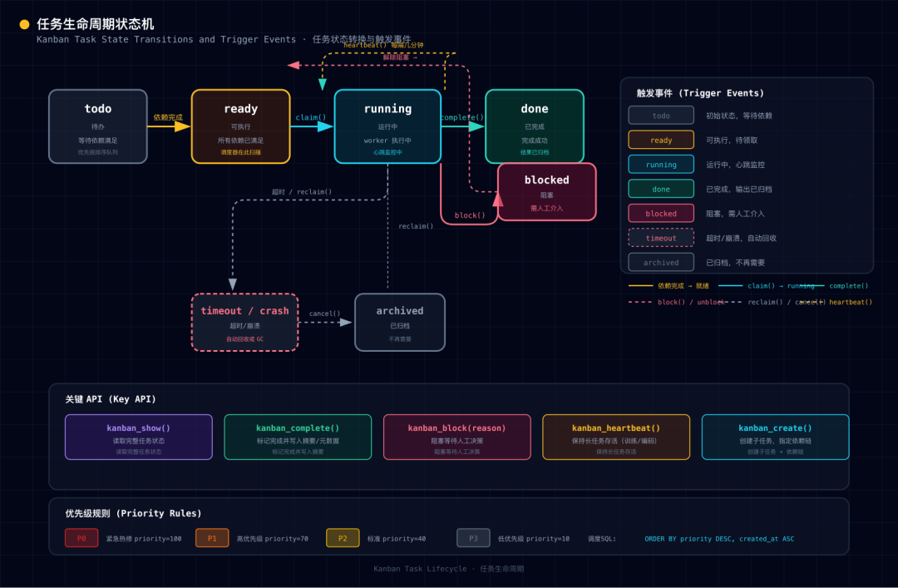Click the orange P1 priority badge
The width and height of the screenshot is (898, 588).
point(212,538)
